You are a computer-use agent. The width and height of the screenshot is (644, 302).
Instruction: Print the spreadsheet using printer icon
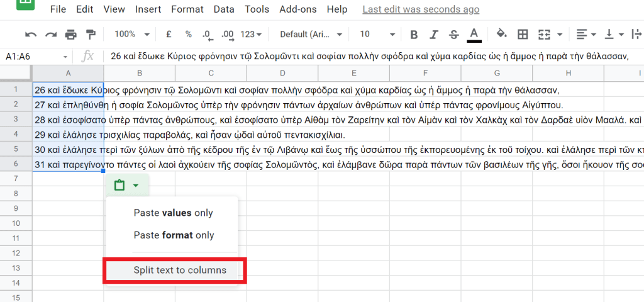pos(70,34)
